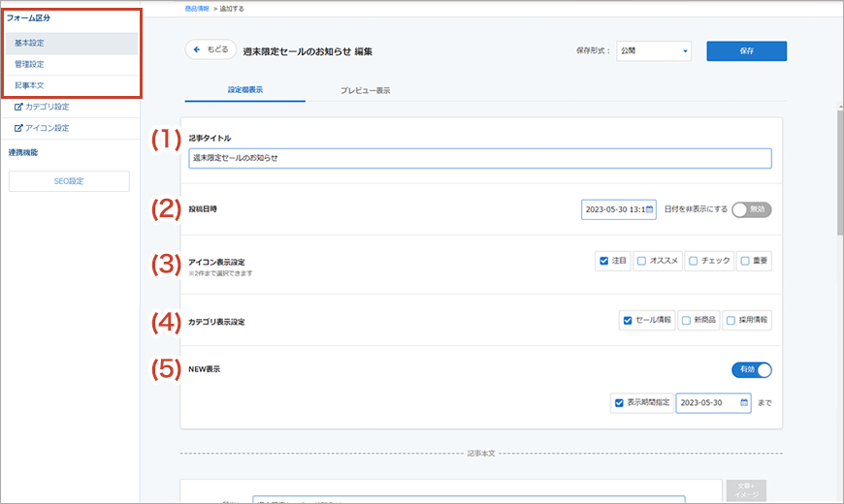This screenshot has width=844, height=504.
Task: Click the external link icon beside カテゴリ設定
Action: coord(18,108)
